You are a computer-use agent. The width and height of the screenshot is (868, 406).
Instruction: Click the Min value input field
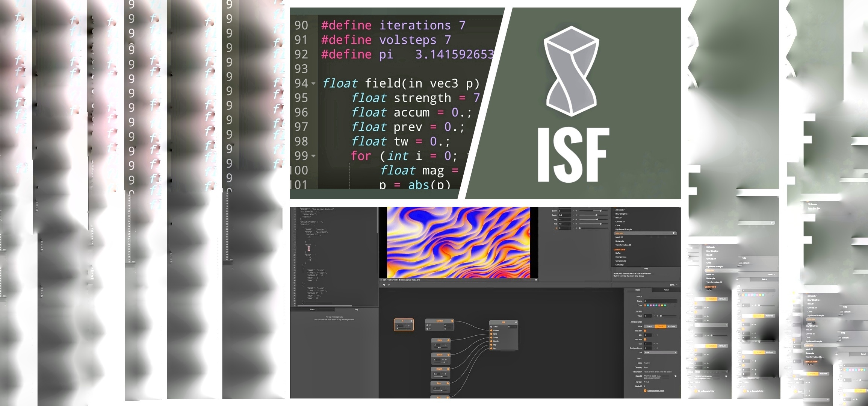pyautogui.click(x=648, y=335)
